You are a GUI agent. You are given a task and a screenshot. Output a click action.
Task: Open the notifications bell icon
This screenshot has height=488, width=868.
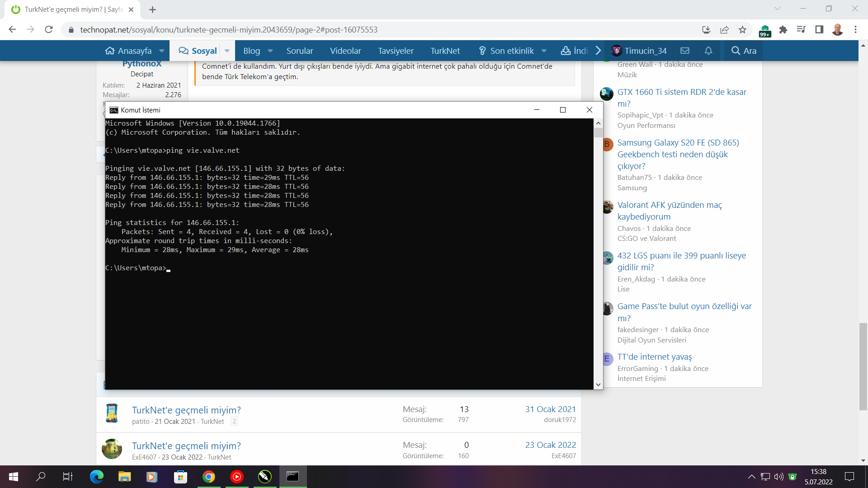(708, 51)
